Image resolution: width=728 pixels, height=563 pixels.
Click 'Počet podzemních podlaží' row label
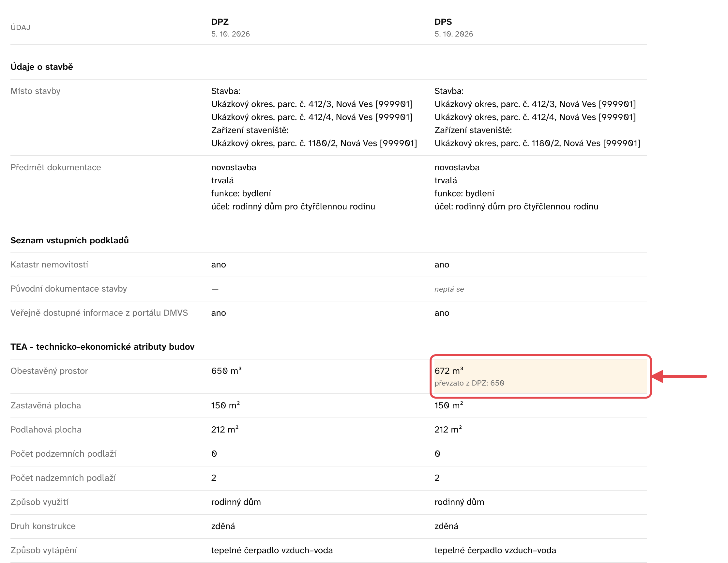pyautogui.click(x=63, y=454)
